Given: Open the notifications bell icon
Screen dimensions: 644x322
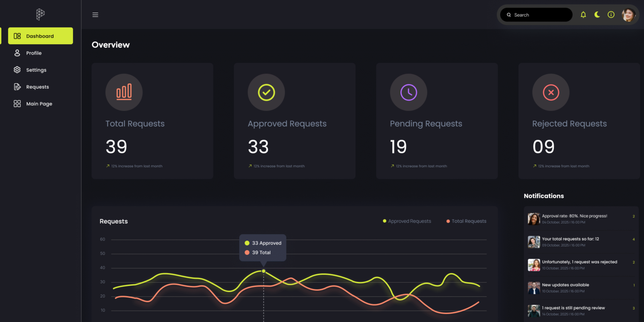Looking at the screenshot, I should (583, 15).
